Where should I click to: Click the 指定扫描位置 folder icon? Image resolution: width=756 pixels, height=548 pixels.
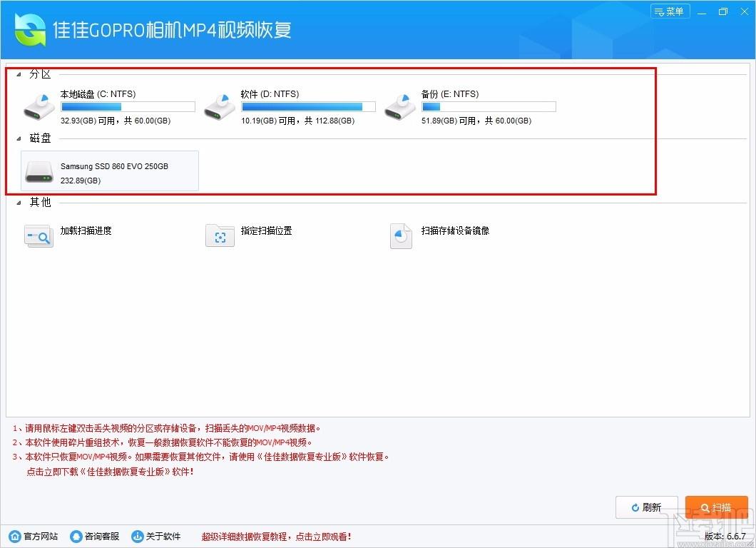click(220, 235)
